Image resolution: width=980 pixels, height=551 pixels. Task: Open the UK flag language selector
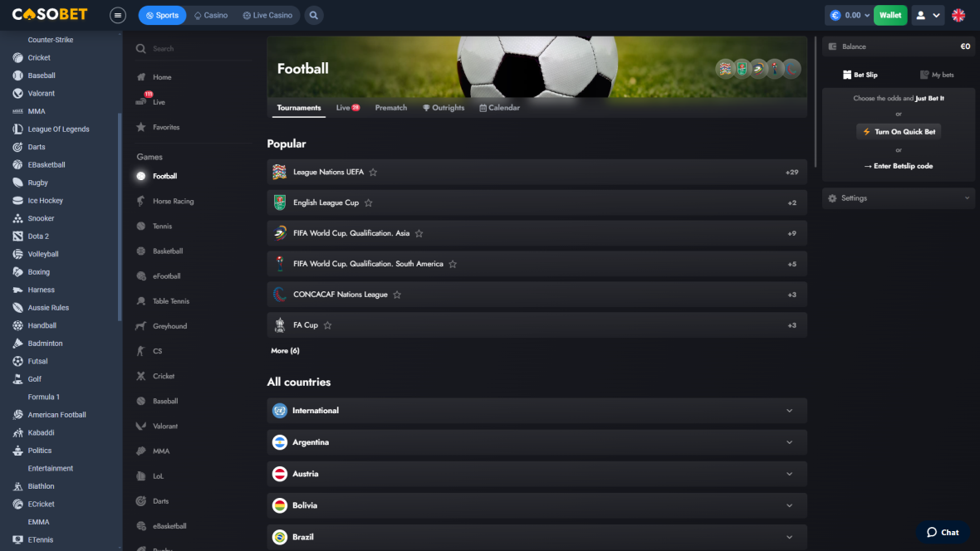(958, 15)
